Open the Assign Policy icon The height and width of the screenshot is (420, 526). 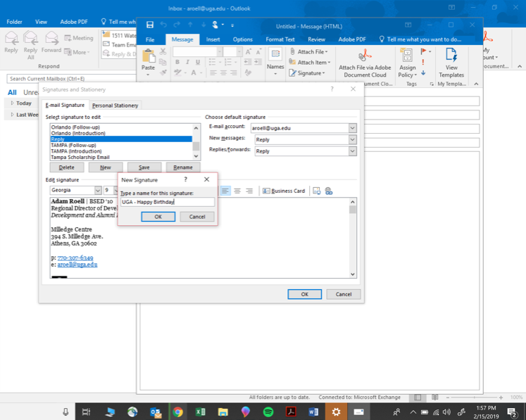407,56
